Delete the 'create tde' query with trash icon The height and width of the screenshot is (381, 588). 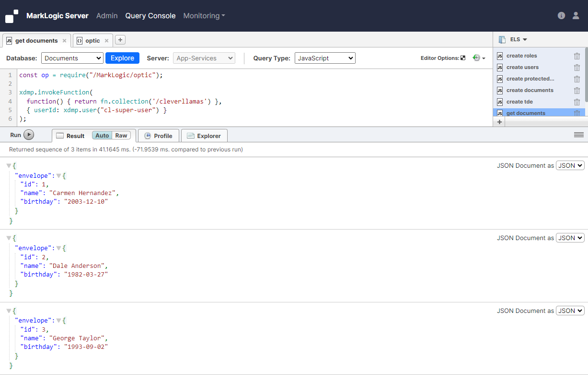pyautogui.click(x=577, y=102)
